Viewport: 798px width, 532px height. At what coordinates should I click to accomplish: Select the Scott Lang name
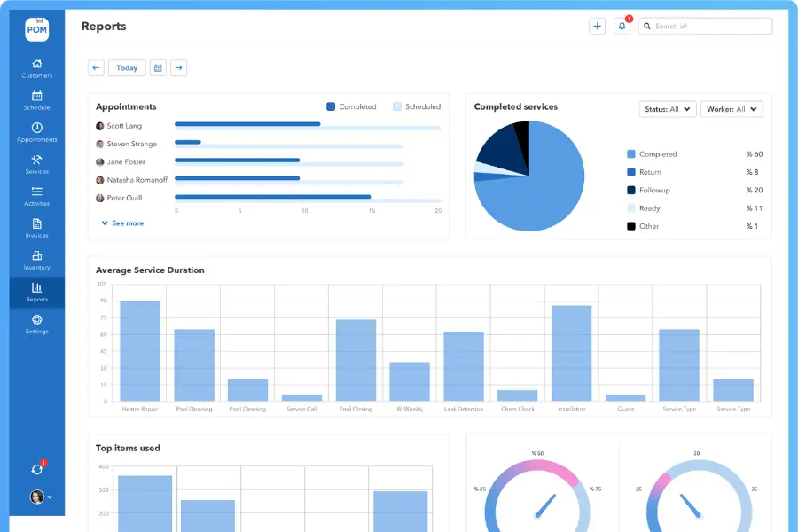pos(124,126)
